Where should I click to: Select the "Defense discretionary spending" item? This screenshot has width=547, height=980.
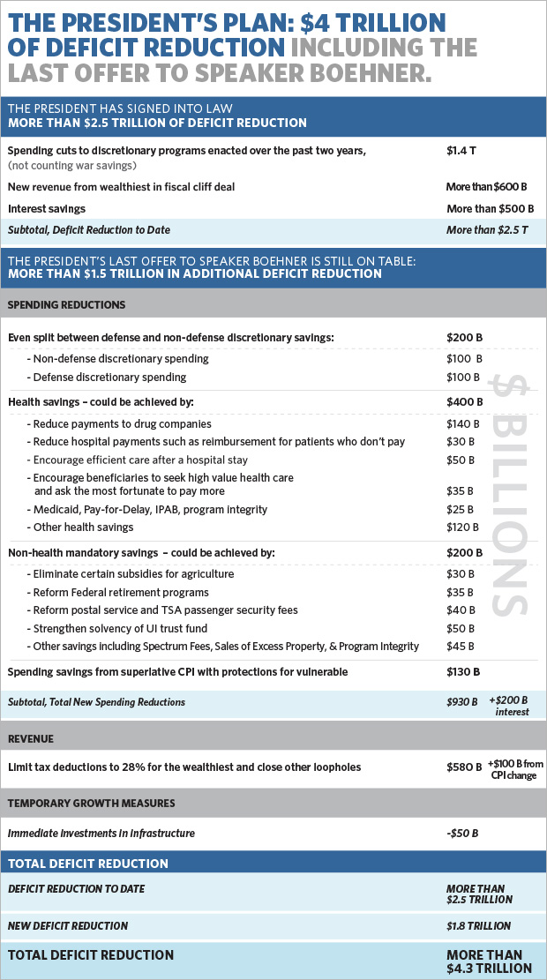point(109,378)
